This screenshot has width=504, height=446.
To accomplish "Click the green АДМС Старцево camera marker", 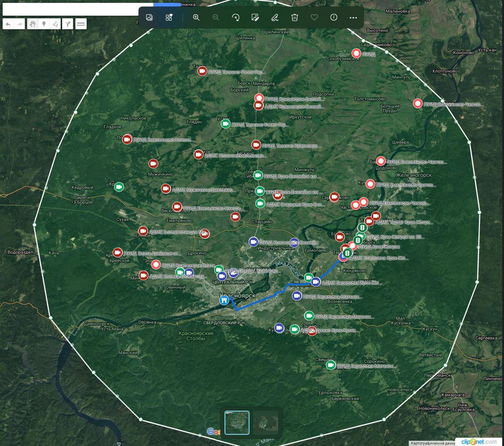I will pos(260,204).
